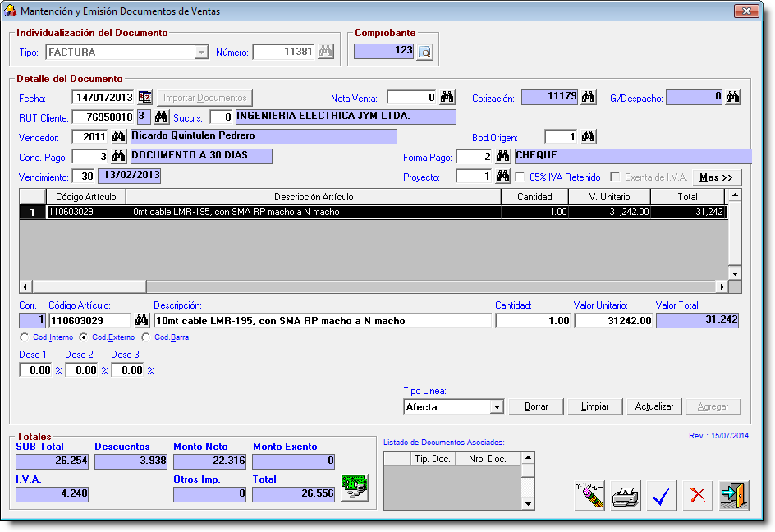The height and width of the screenshot is (532, 775).
Task: Look up Cond. Pago with binoculars icon
Action: point(118,157)
